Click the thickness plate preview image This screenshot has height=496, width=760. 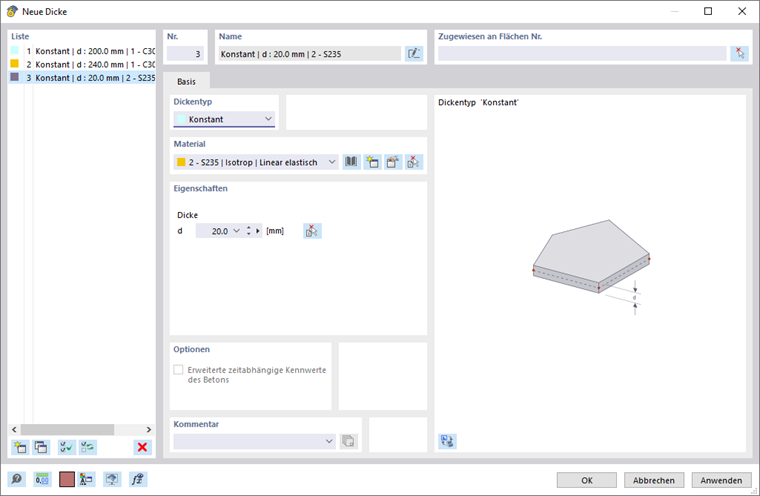pyautogui.click(x=591, y=267)
